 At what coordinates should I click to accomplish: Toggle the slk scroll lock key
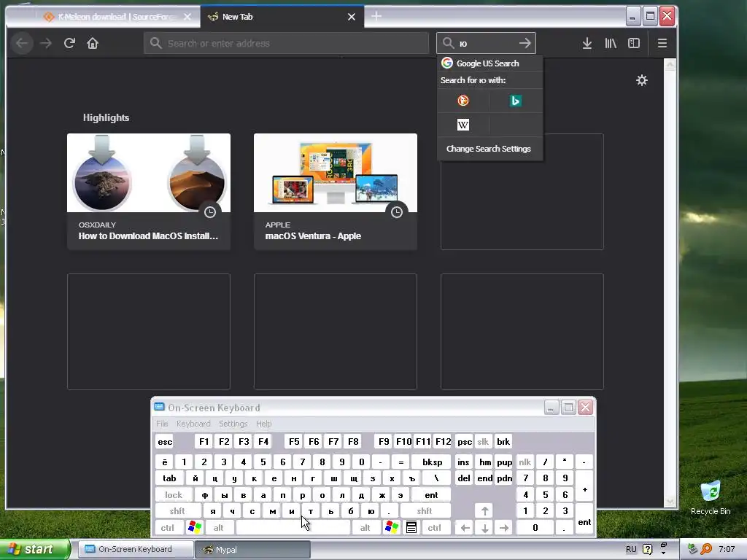tap(483, 441)
